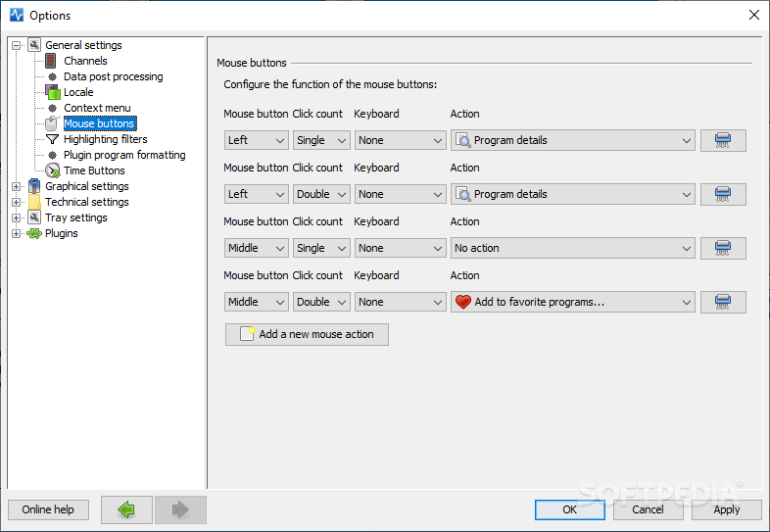Click the Plugin program formatting gear icon

[x=53, y=155]
